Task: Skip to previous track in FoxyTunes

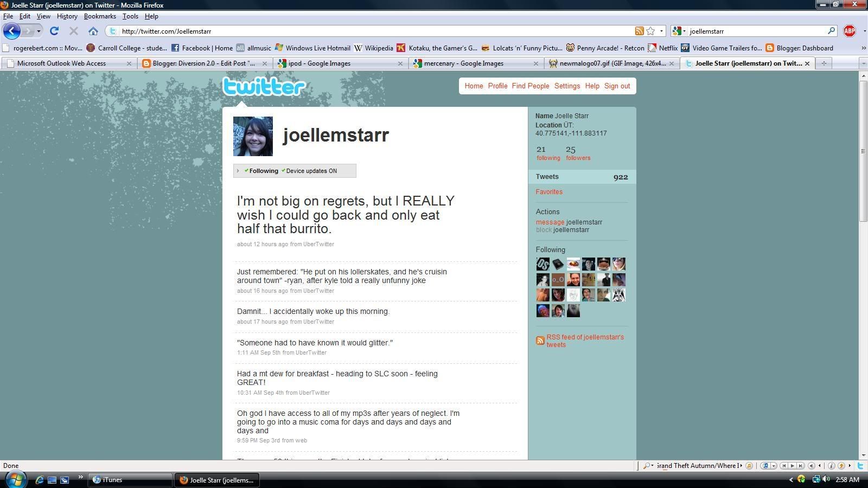Action: [x=784, y=466]
